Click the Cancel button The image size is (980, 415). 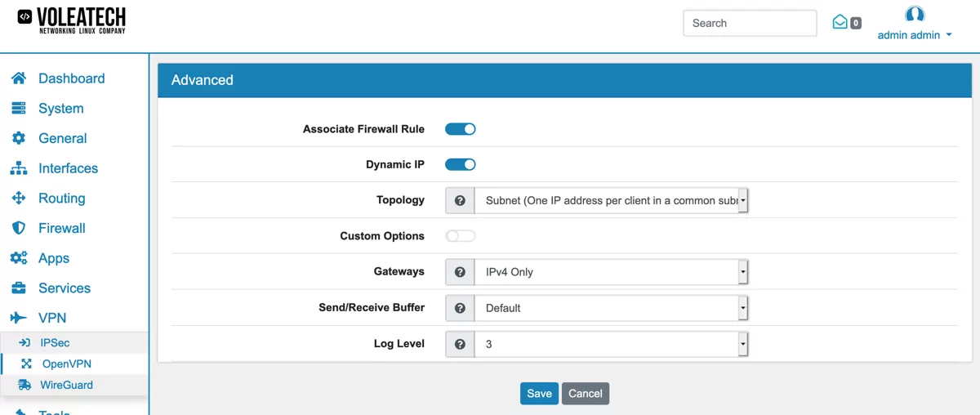coord(586,393)
